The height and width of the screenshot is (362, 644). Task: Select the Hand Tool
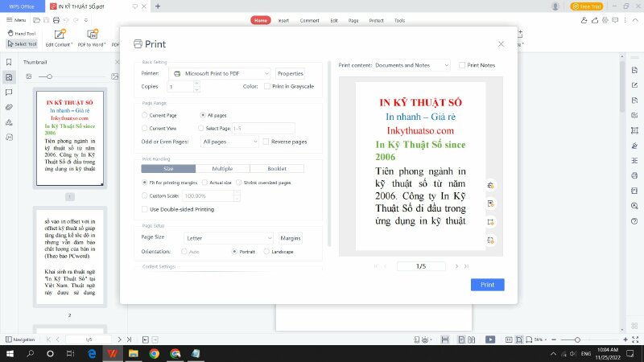click(x=22, y=33)
